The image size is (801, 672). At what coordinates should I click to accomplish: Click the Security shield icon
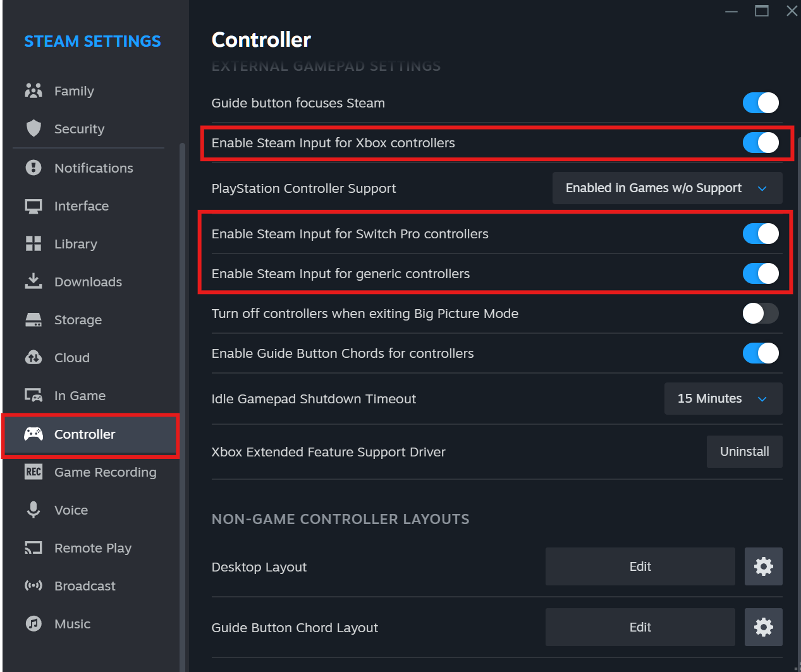click(x=34, y=129)
